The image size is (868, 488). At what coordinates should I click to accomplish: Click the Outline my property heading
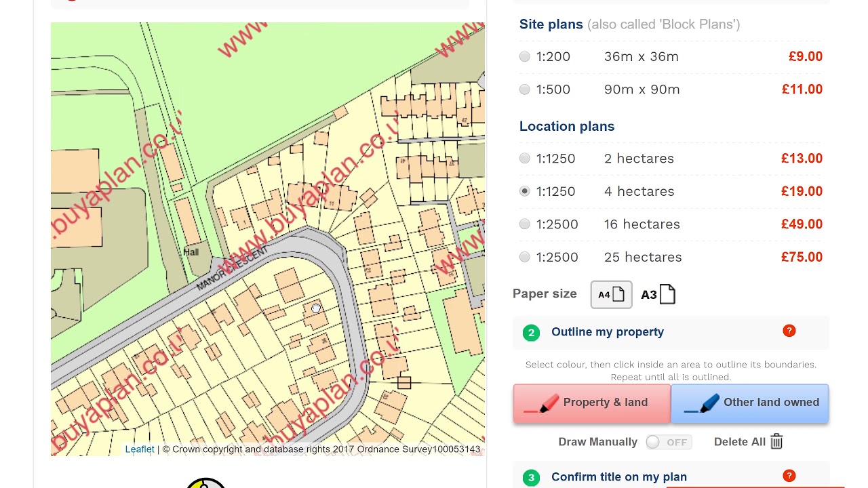click(x=608, y=332)
